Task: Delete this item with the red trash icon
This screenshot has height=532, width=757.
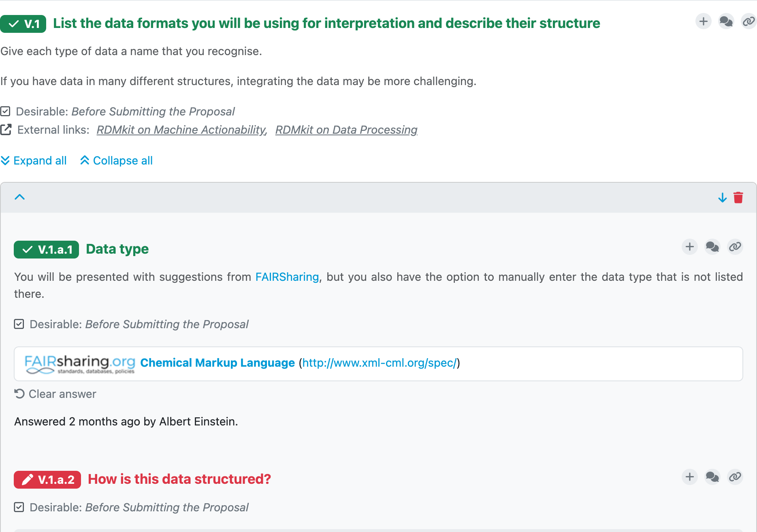Action: point(738,198)
